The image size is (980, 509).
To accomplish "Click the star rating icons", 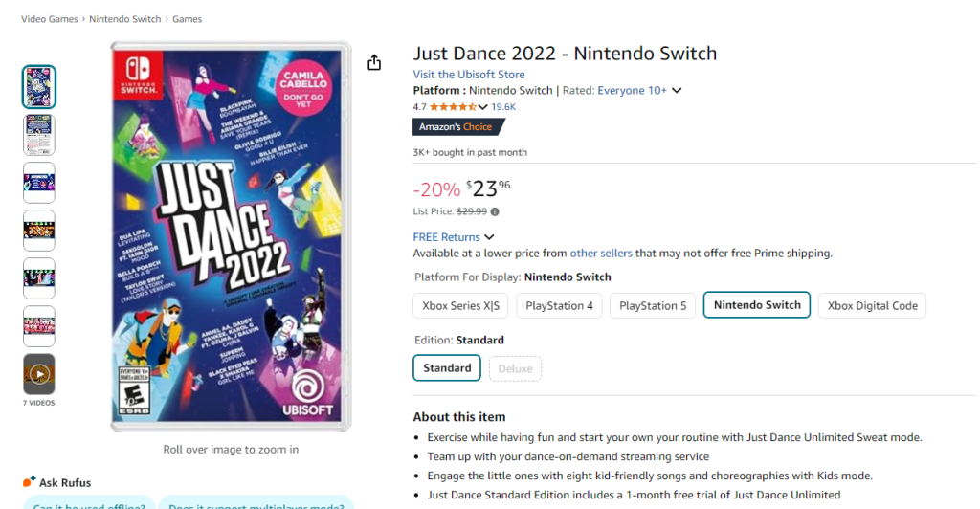I will pos(452,107).
